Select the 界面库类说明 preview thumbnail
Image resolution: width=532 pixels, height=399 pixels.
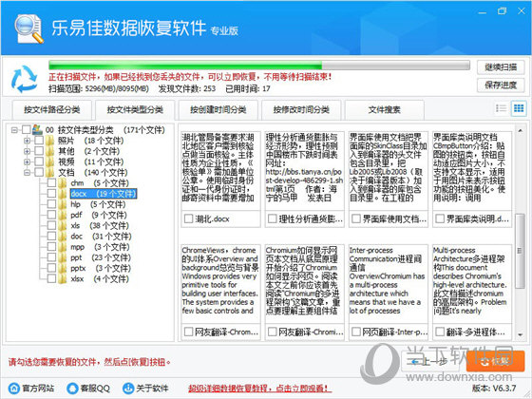(472, 171)
